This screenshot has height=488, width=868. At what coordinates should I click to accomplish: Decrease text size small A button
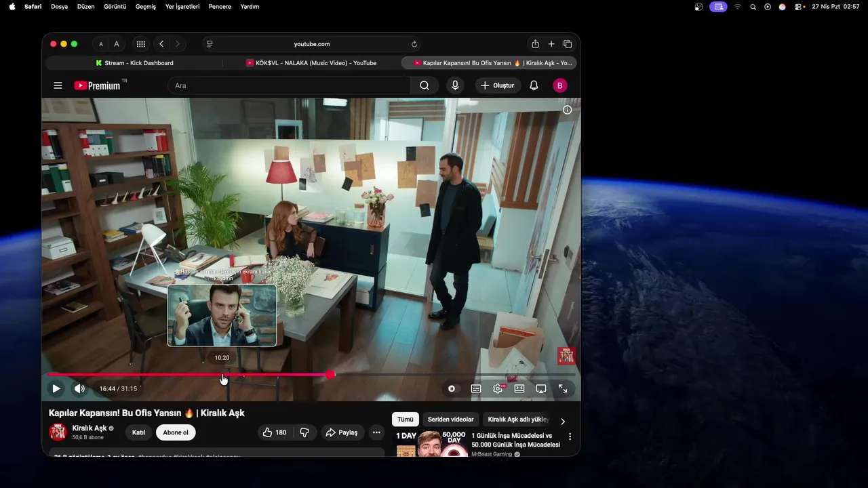click(x=101, y=44)
